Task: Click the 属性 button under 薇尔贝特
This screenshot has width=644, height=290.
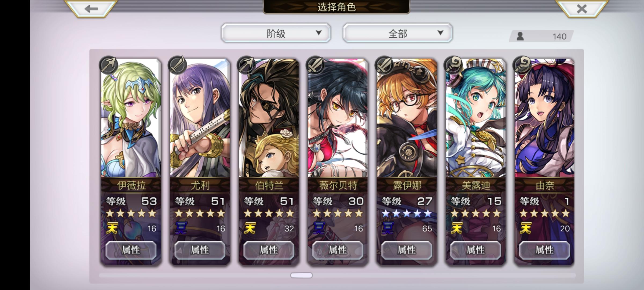Action: 338,250
